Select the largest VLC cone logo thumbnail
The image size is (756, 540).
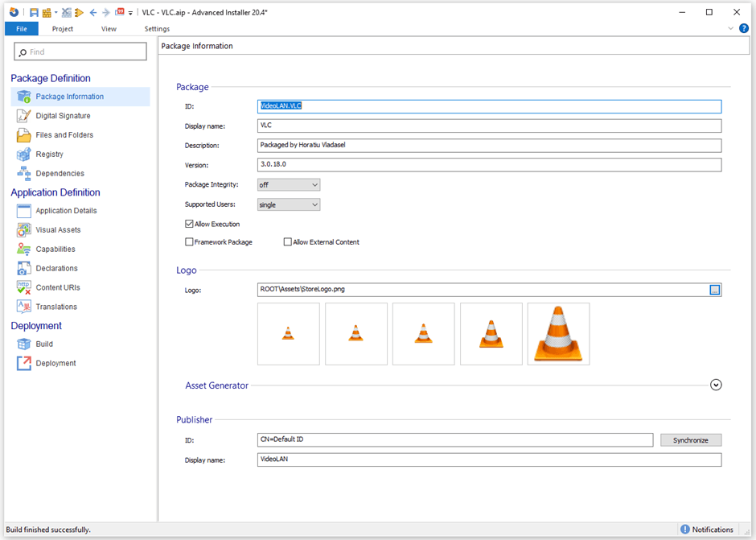click(558, 334)
